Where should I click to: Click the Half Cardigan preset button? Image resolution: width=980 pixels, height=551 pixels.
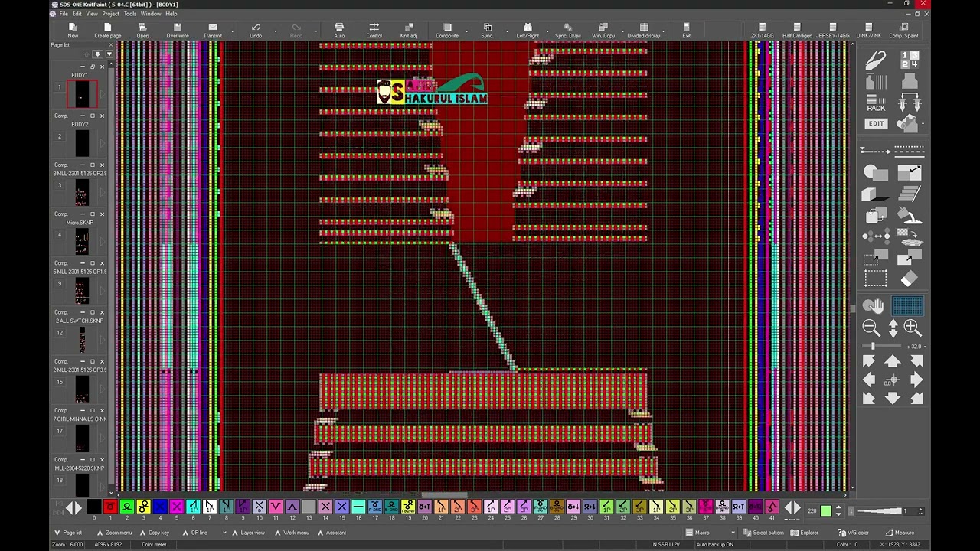[x=797, y=31]
